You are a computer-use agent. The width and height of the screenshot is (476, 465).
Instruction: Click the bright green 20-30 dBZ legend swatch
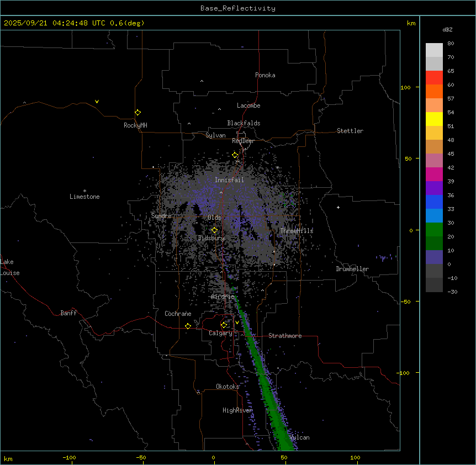(434, 229)
